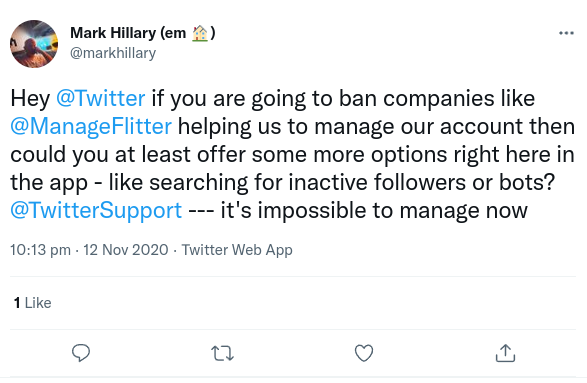587x383 pixels.
Task: Retweet this post using the retweet icon
Action: (222, 353)
